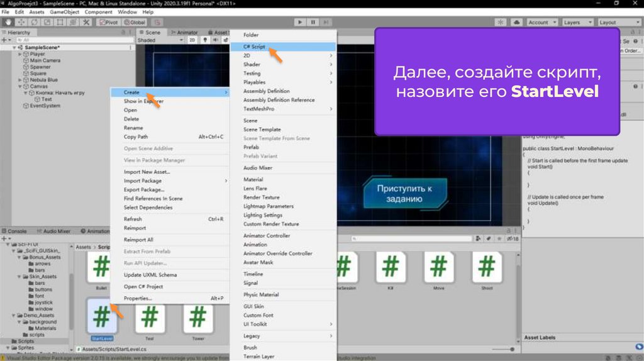Select the Move tool in the toolbar

[21, 22]
